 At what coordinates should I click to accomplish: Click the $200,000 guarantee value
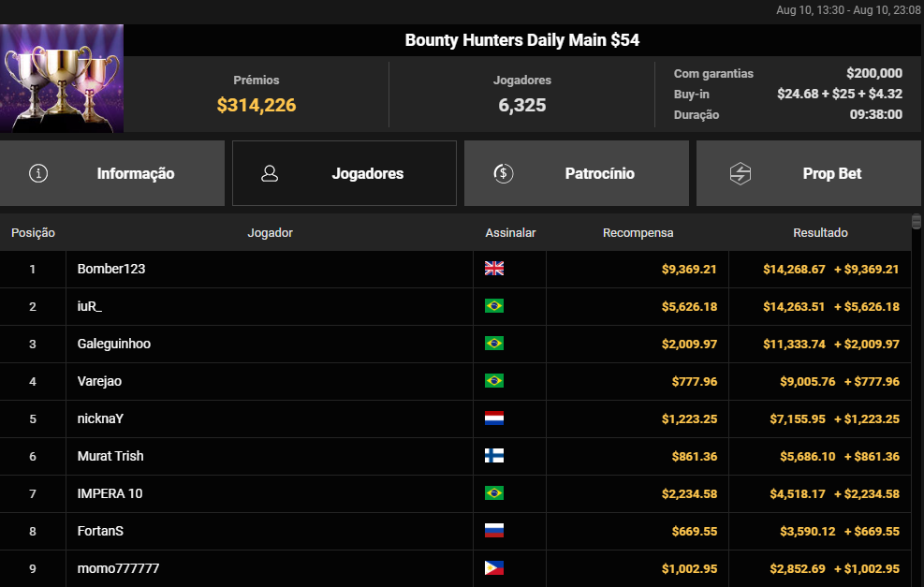click(x=874, y=73)
